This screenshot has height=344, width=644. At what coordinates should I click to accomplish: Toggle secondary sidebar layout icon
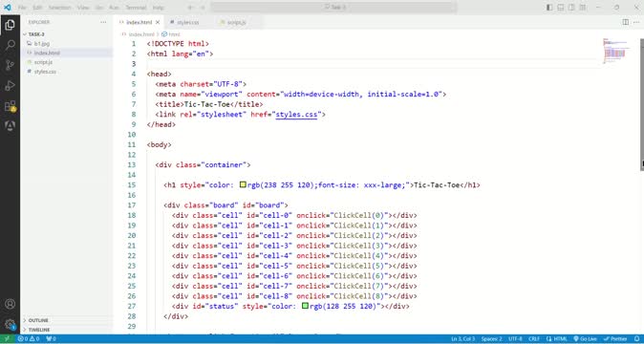pos(571,8)
